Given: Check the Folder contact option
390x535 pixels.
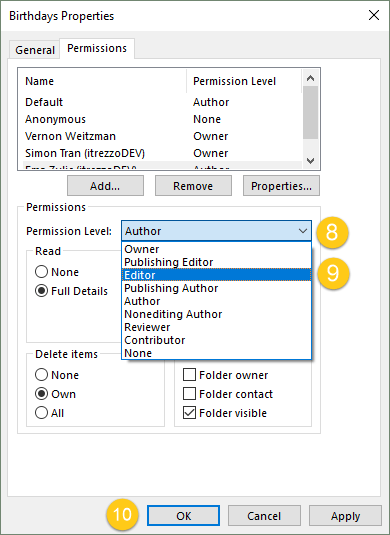Looking at the screenshot, I should click(189, 394).
